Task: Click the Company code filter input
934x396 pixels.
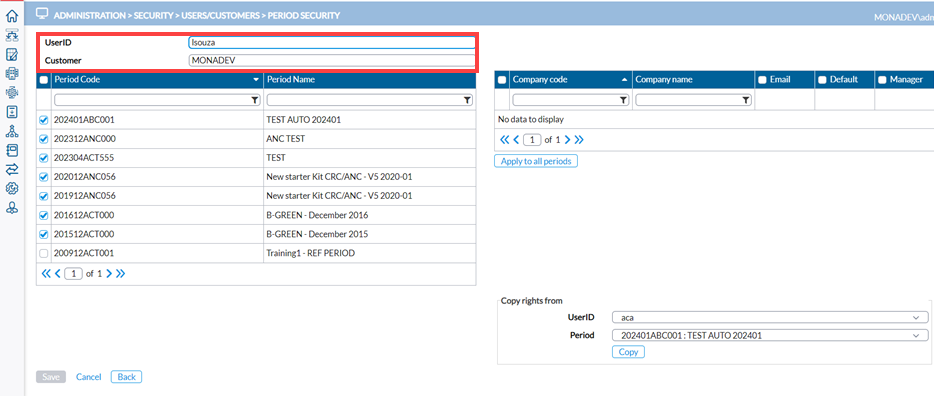Action: coord(571,100)
